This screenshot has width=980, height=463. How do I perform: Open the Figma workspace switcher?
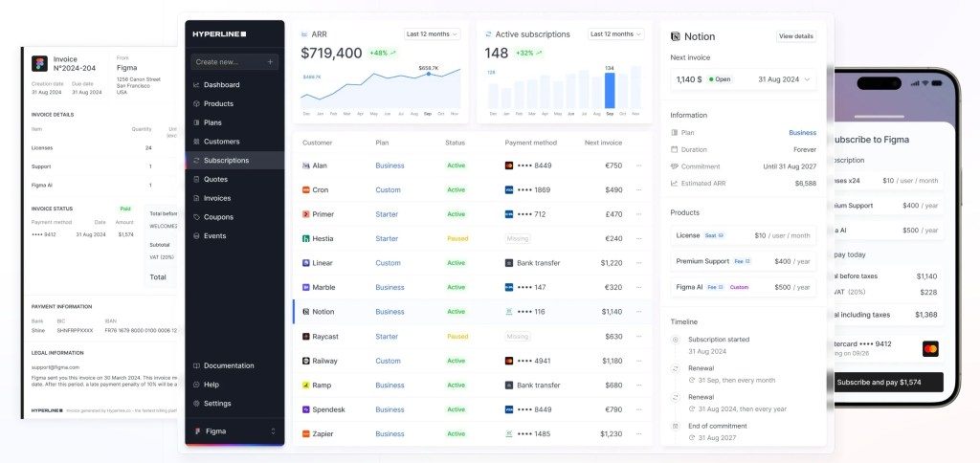point(234,431)
